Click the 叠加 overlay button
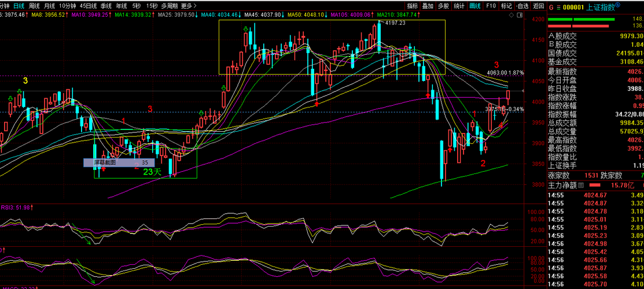This screenshot has width=644, height=289. (428, 6)
